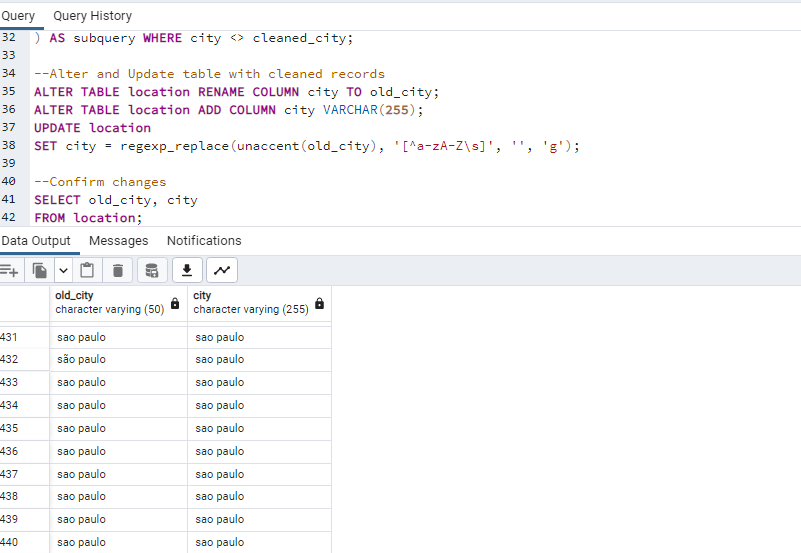The width and height of the screenshot is (801, 553).
Task: Click the Add row icon
Action: tap(9, 271)
